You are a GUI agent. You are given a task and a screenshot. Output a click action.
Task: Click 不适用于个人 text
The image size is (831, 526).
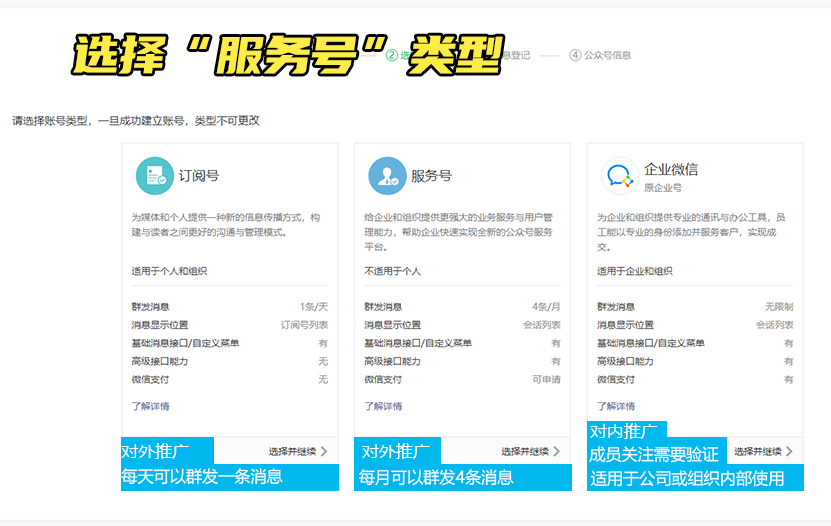(x=392, y=271)
